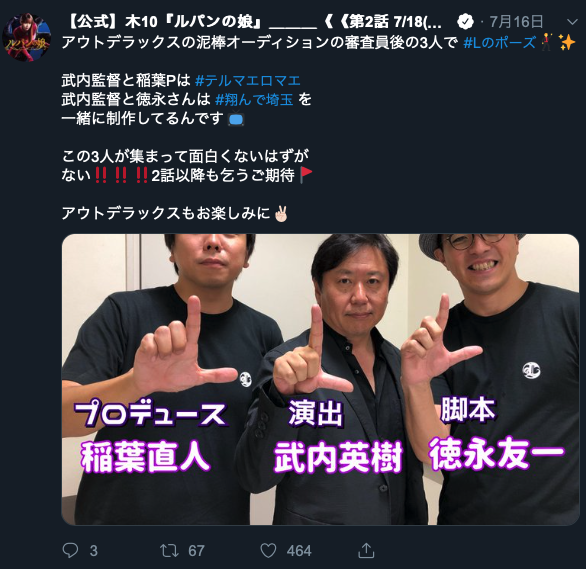Image resolution: width=586 pixels, height=569 pixels.
Task: Click the 稲葉直人 name caption in photo
Action: pos(145,457)
